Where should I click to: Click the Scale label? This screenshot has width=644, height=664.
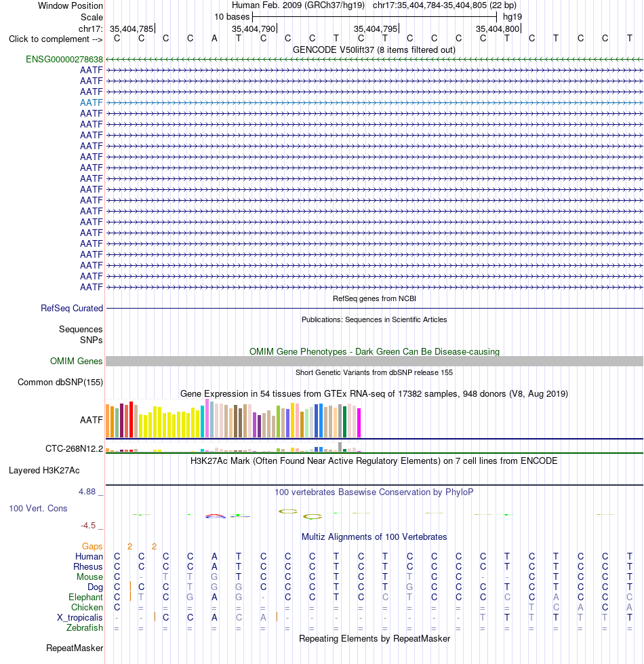point(92,18)
